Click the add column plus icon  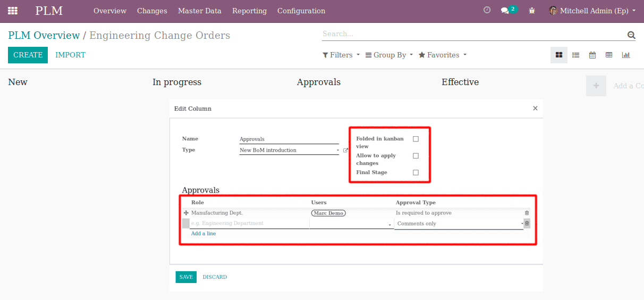(596, 86)
